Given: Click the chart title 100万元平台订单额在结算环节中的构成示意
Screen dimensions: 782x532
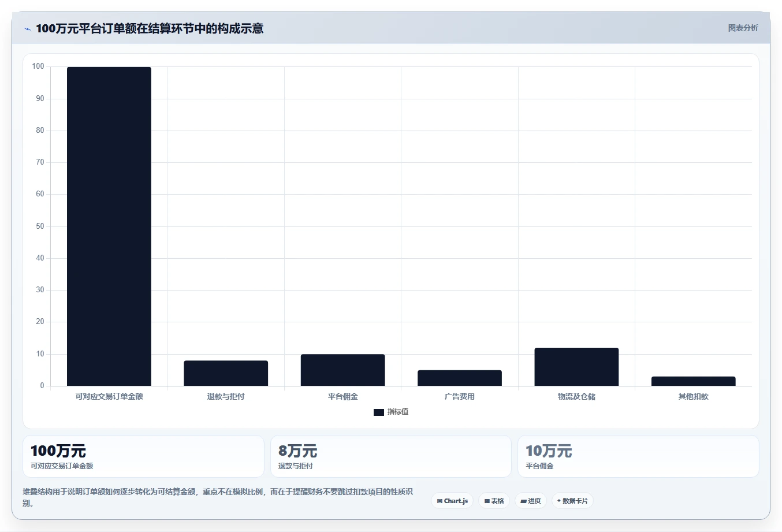Looking at the screenshot, I should pos(150,28).
